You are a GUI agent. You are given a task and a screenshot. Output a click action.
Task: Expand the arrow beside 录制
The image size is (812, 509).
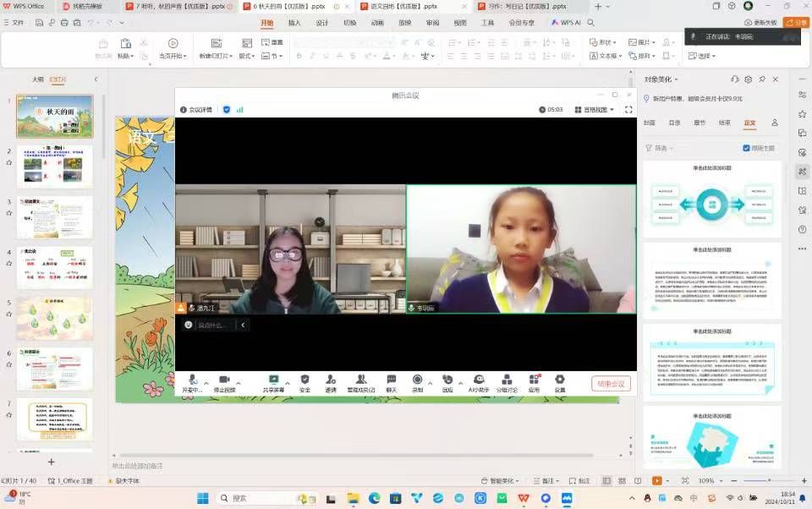point(430,383)
